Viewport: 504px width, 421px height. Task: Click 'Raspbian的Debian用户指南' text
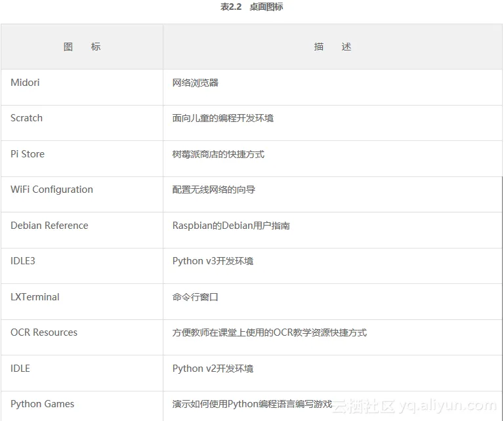[231, 226]
